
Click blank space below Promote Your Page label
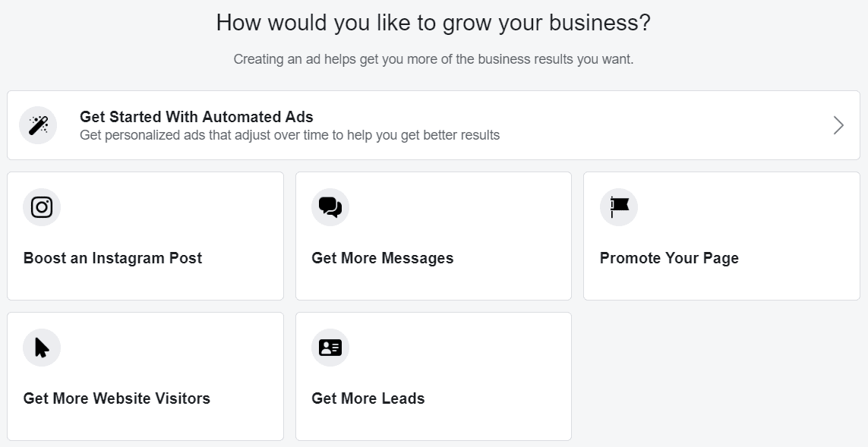(x=722, y=284)
